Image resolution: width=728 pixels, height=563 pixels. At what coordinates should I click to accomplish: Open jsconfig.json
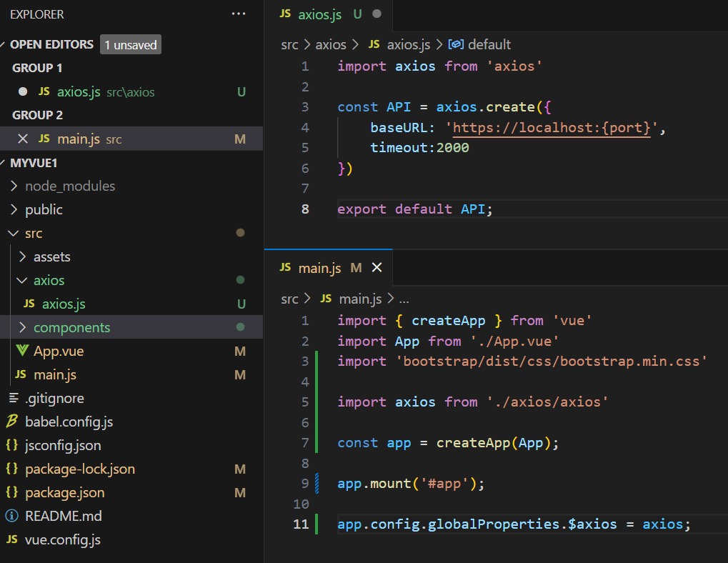point(63,446)
